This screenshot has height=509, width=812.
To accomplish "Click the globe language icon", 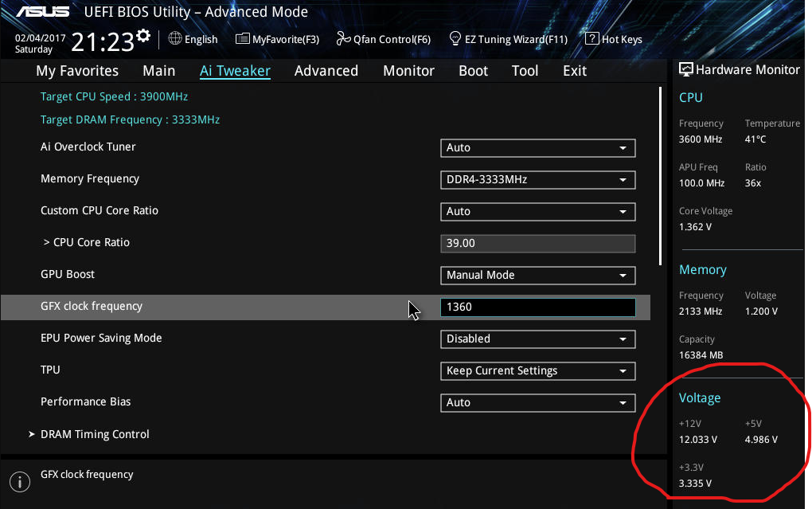I will pos(175,39).
